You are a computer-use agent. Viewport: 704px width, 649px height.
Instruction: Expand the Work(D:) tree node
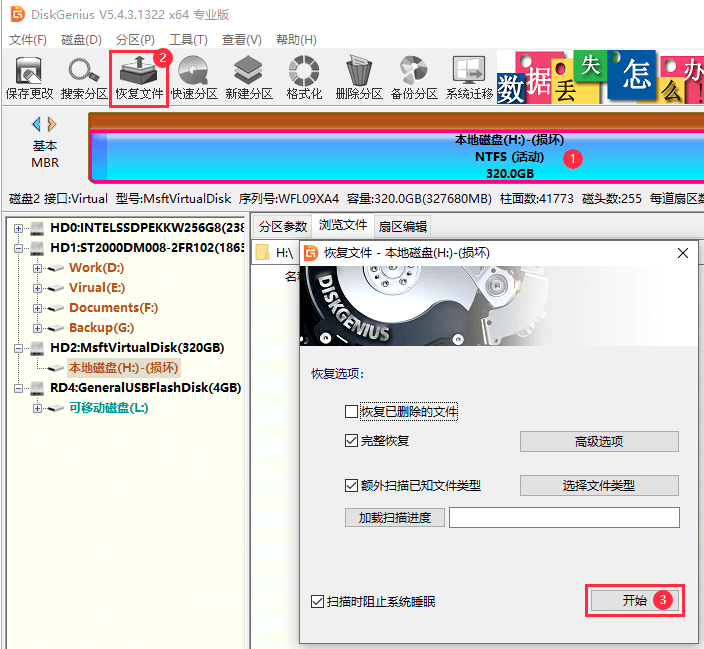pyautogui.click(x=37, y=268)
